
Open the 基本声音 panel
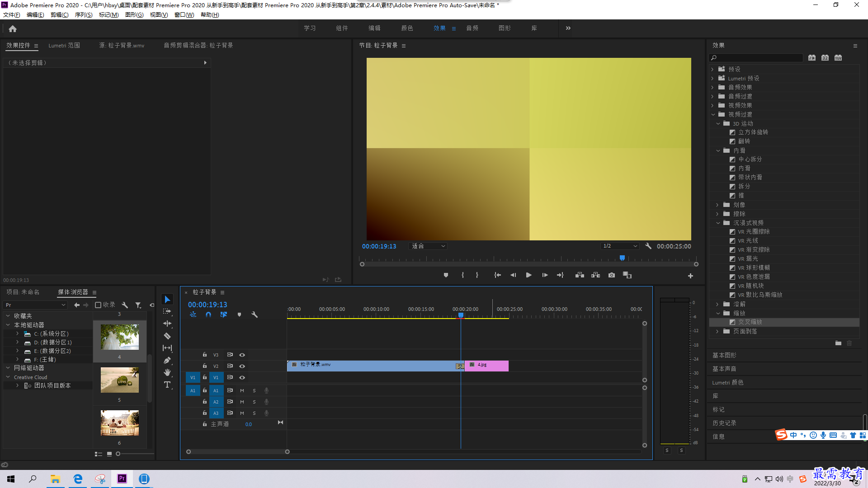[724, 369]
